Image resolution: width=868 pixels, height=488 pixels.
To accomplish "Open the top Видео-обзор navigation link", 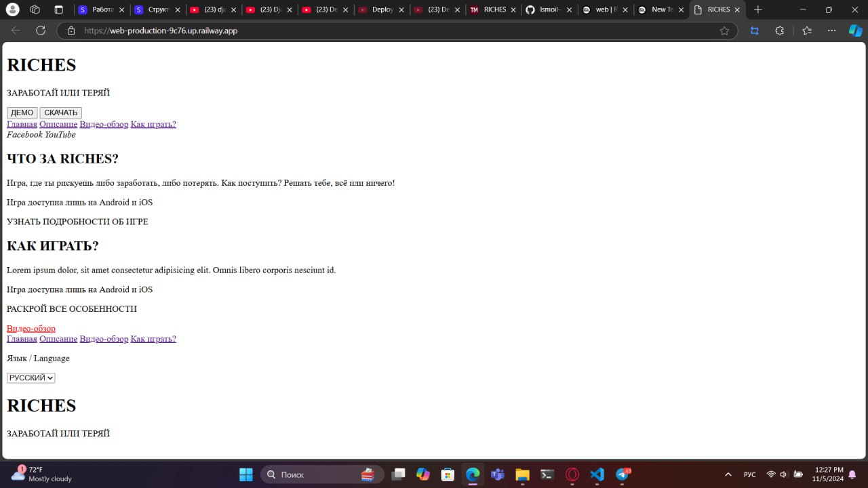I will [x=104, y=124].
